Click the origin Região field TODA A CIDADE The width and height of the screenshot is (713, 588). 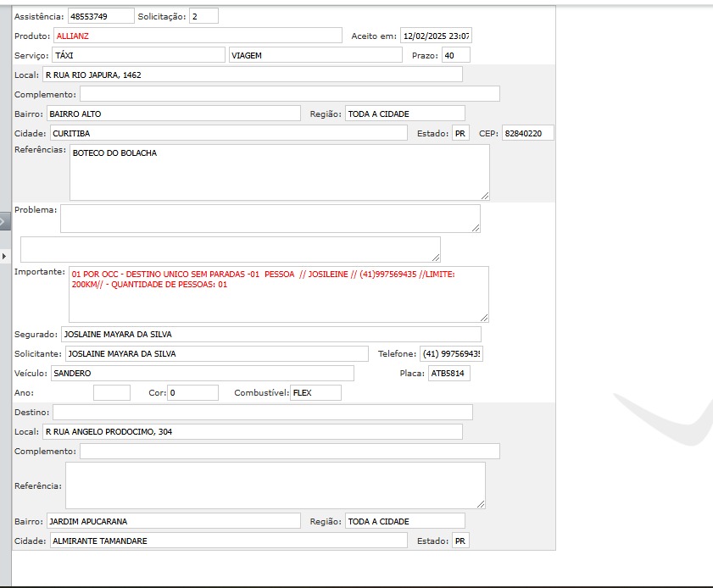click(405, 114)
